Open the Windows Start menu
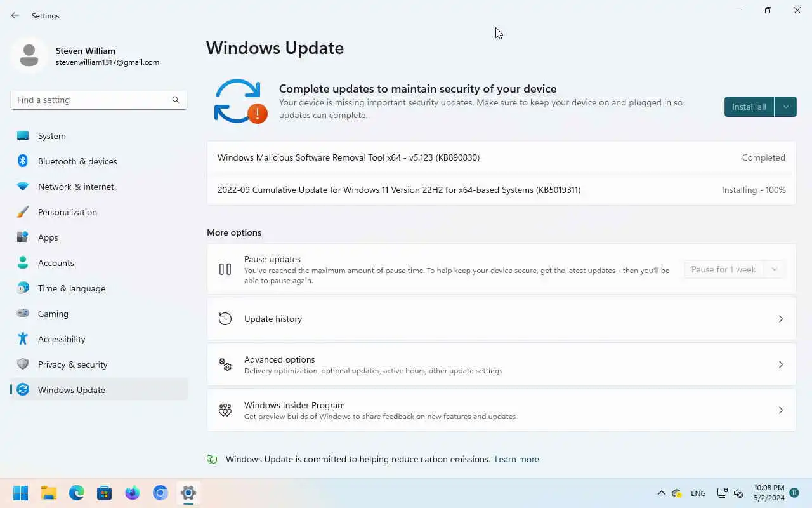 (x=21, y=493)
